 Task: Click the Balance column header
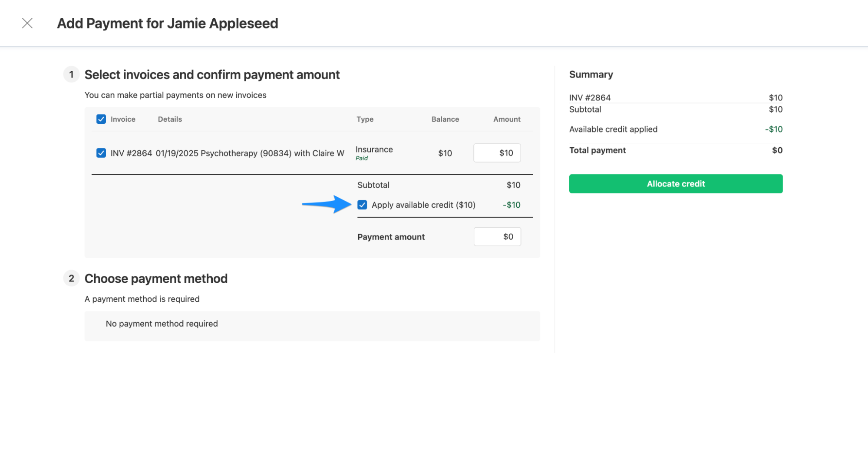coord(445,119)
